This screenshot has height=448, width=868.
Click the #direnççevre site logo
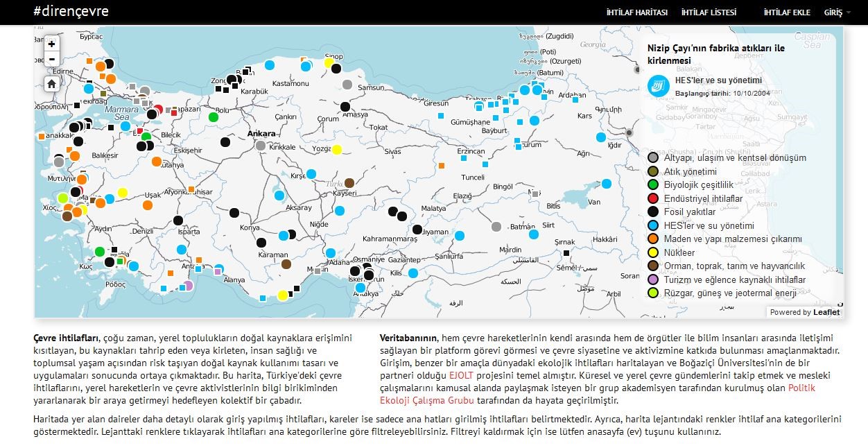(x=71, y=12)
